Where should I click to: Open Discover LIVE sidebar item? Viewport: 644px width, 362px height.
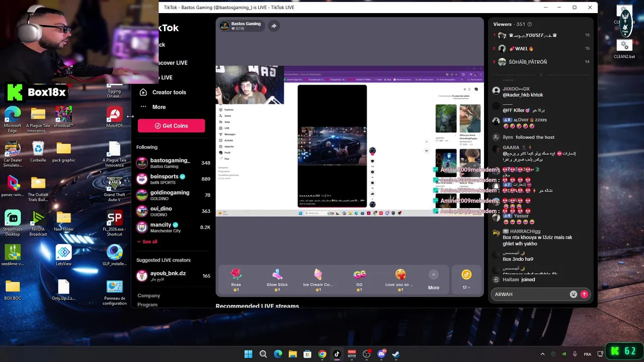coord(173,62)
